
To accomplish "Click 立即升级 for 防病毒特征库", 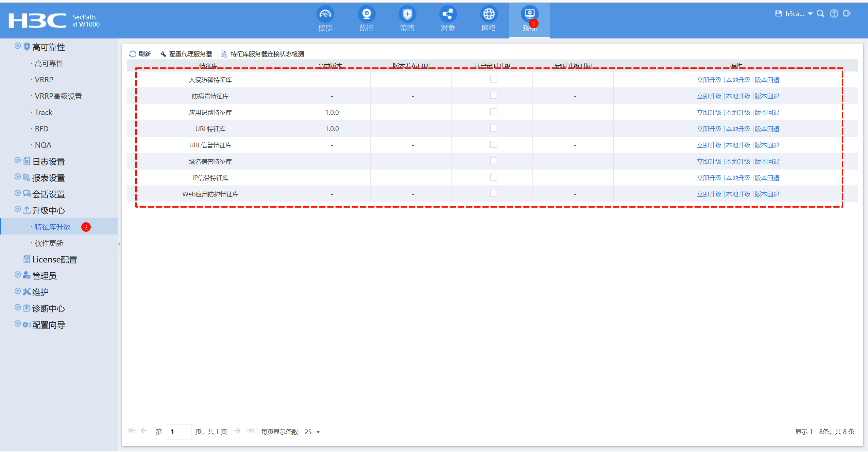I will (x=709, y=96).
